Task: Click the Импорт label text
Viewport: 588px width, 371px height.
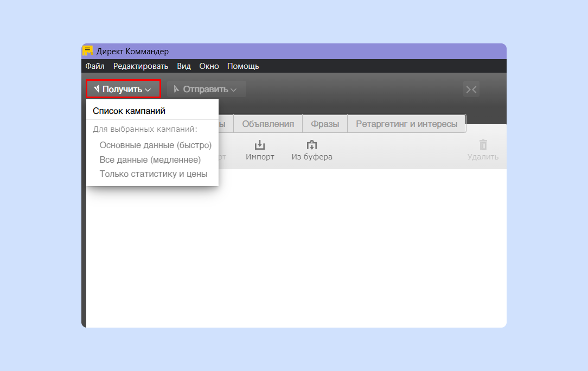Action: click(x=260, y=157)
